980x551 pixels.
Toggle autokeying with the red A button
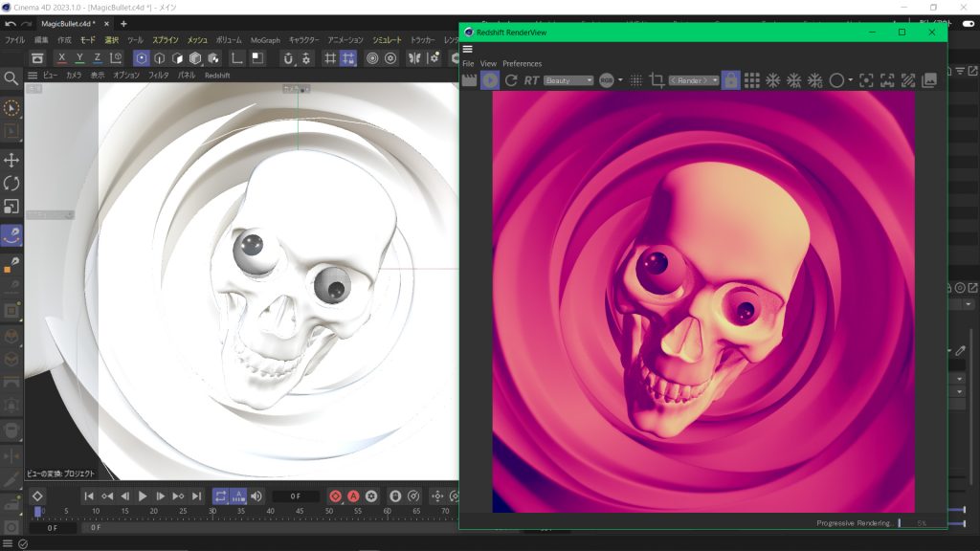(353, 496)
